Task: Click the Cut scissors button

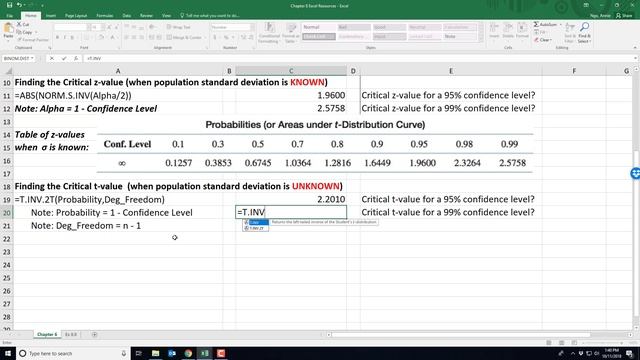Action: pyautogui.click(x=22, y=24)
